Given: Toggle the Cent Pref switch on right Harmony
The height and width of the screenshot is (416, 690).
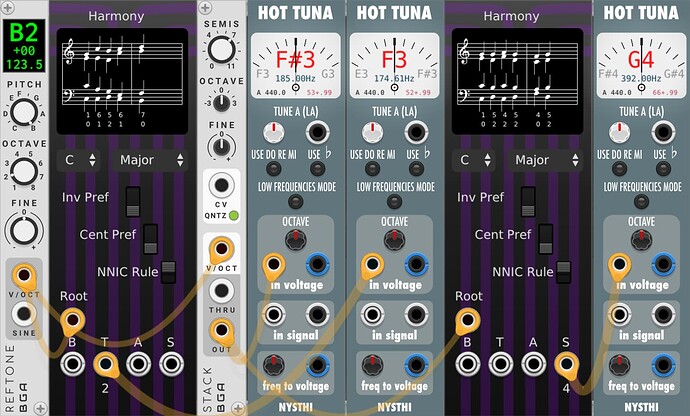Looking at the screenshot, I should tap(545, 239).
